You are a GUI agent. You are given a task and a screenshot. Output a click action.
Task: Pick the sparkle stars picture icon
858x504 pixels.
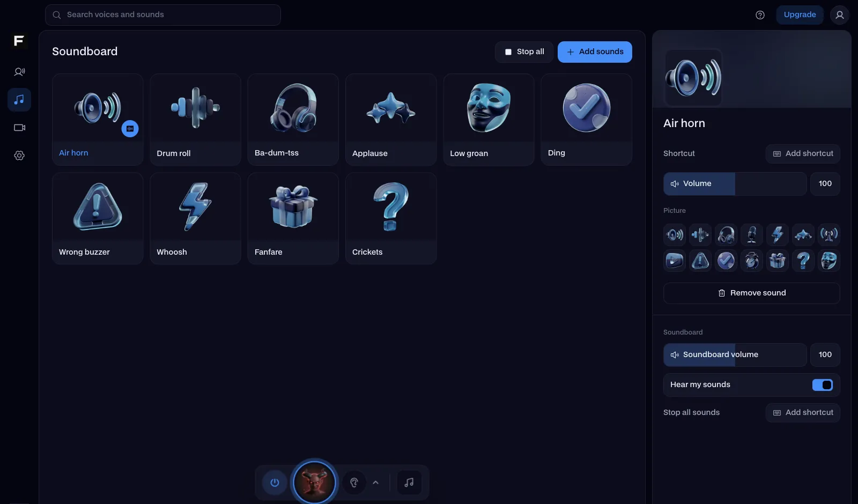(x=803, y=235)
